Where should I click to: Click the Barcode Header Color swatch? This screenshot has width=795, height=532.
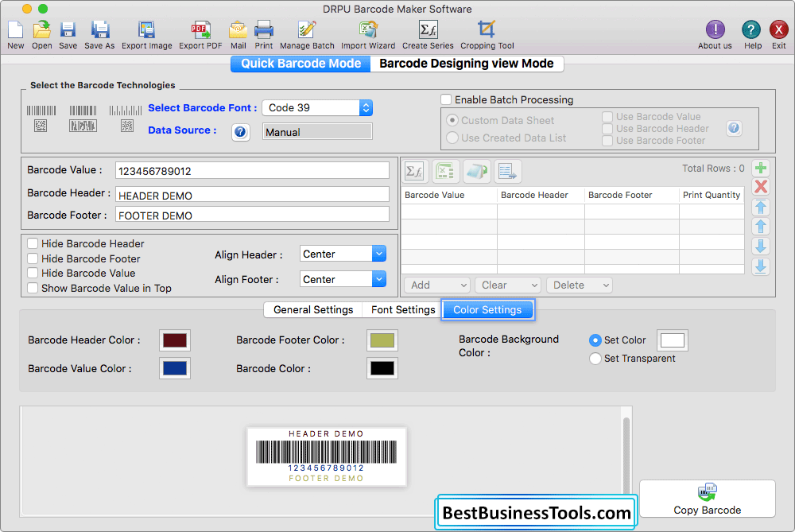coord(175,340)
